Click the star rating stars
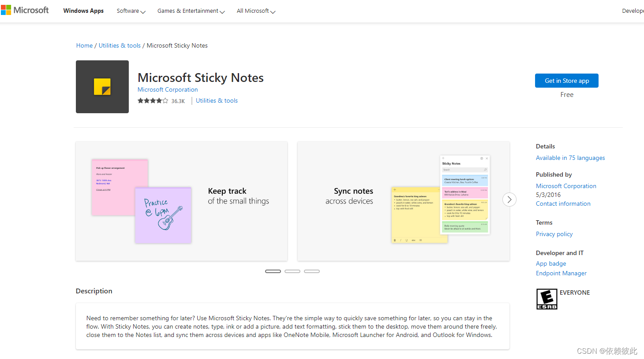Image resolution: width=644 pixels, height=359 pixels. click(153, 100)
